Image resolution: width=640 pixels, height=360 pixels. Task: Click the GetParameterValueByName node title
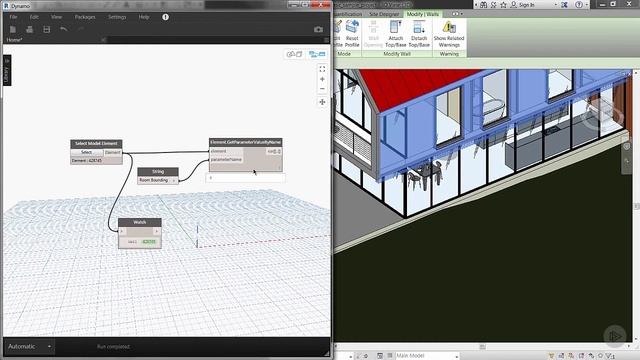[x=245, y=142]
